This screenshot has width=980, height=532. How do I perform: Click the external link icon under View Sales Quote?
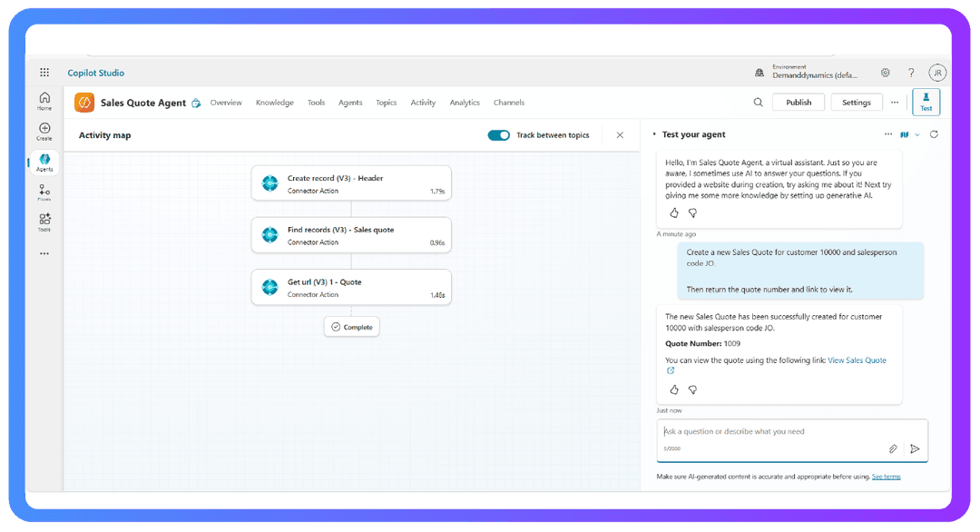pyautogui.click(x=671, y=370)
